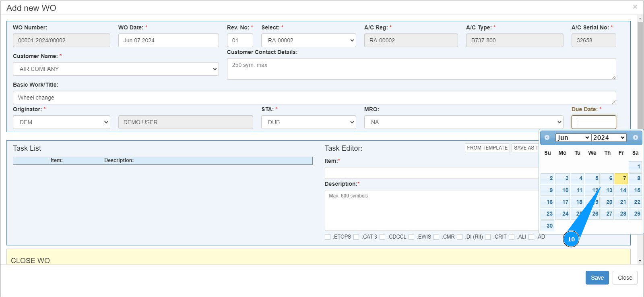The width and height of the screenshot is (644, 297).
Task: Open the MRO dropdown showing NA
Action: point(464,122)
